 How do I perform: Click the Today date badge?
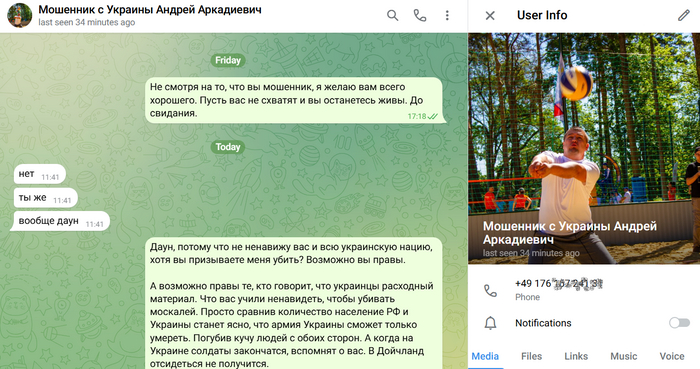coord(228,147)
